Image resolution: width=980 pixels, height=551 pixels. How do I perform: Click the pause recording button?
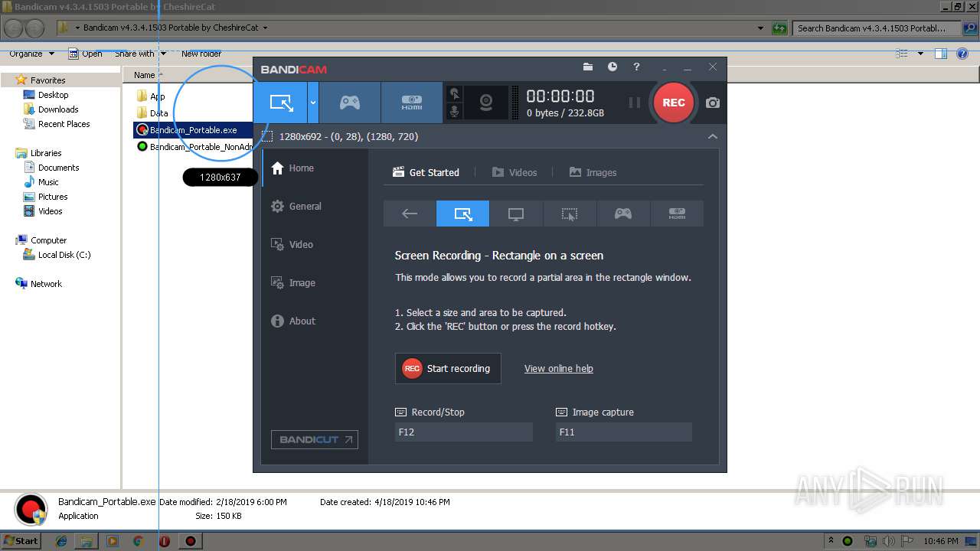point(634,103)
